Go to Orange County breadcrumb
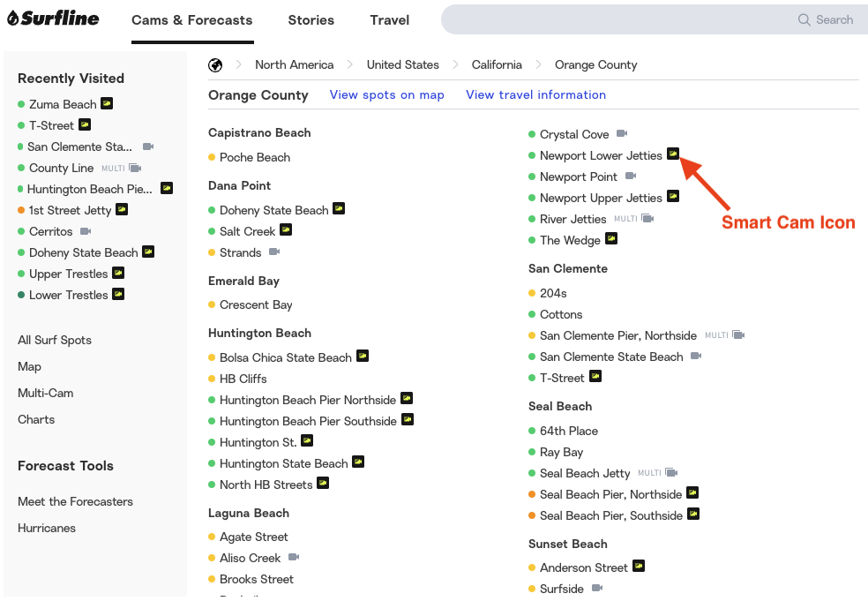Image resolution: width=868 pixels, height=601 pixels. [595, 64]
